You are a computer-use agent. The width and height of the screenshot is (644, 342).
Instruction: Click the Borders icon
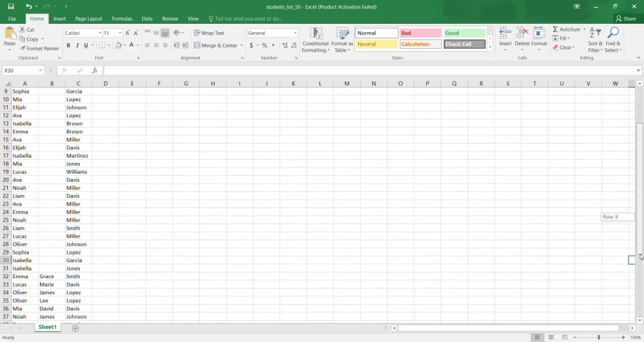(102, 45)
